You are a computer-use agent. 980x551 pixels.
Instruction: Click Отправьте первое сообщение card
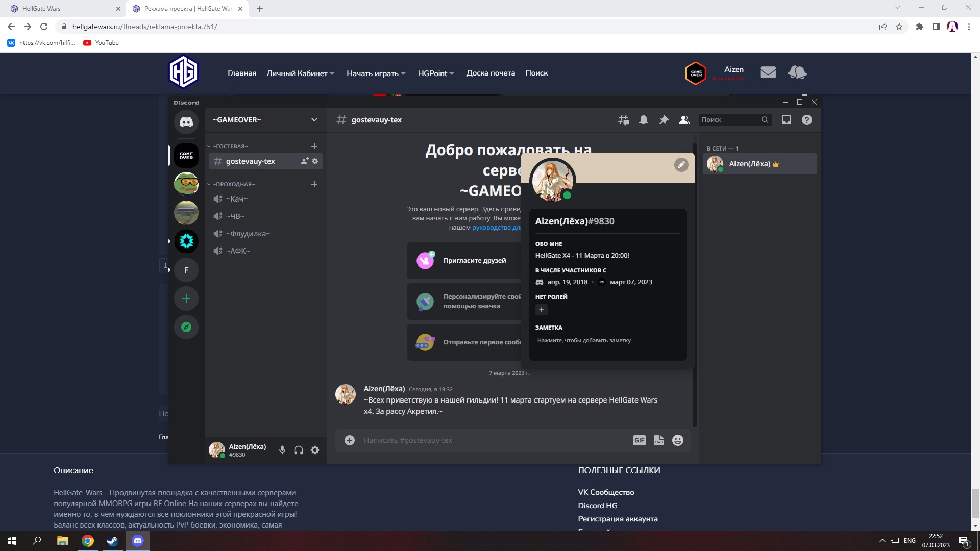pyautogui.click(x=464, y=342)
